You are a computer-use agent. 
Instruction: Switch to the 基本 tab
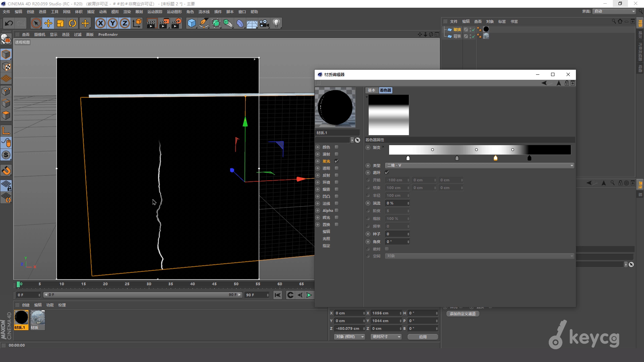pyautogui.click(x=371, y=90)
